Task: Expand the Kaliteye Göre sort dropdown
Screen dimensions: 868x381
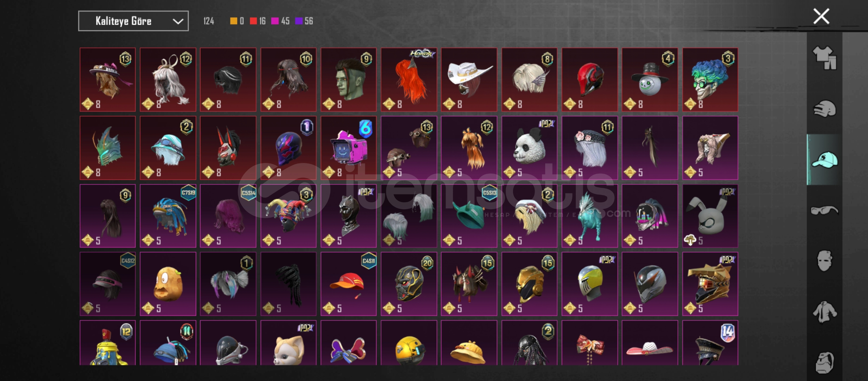Action: pyautogui.click(x=133, y=21)
